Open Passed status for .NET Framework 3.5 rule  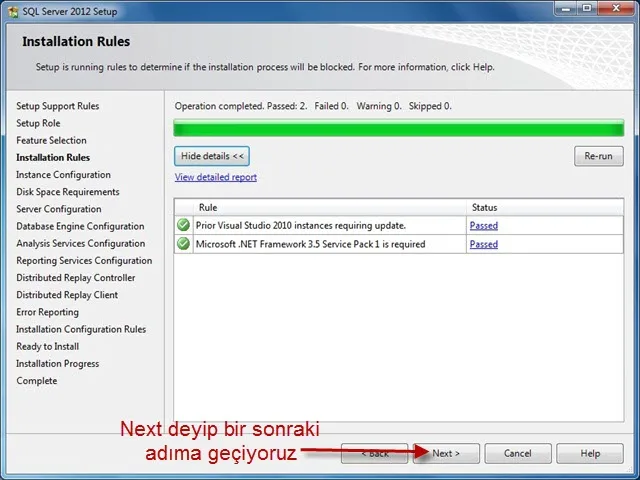tap(484, 244)
